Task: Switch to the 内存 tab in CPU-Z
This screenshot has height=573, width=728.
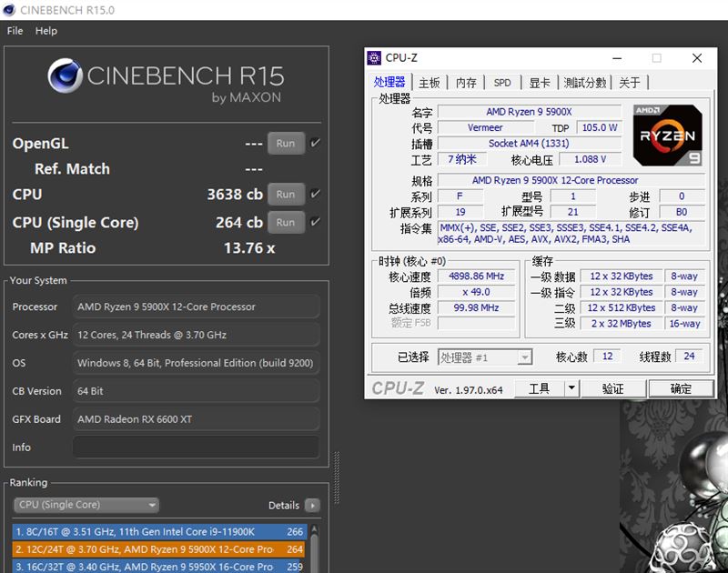Action: point(466,83)
